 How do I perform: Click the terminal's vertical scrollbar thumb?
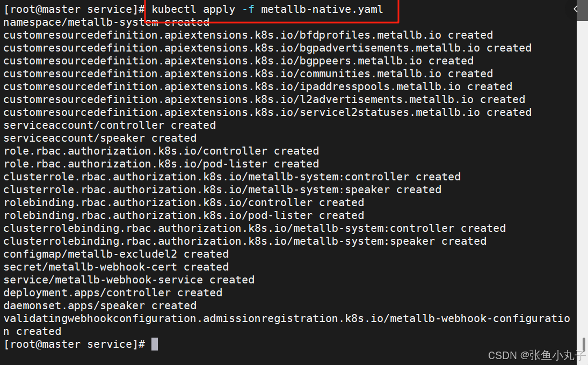pyautogui.click(x=584, y=345)
